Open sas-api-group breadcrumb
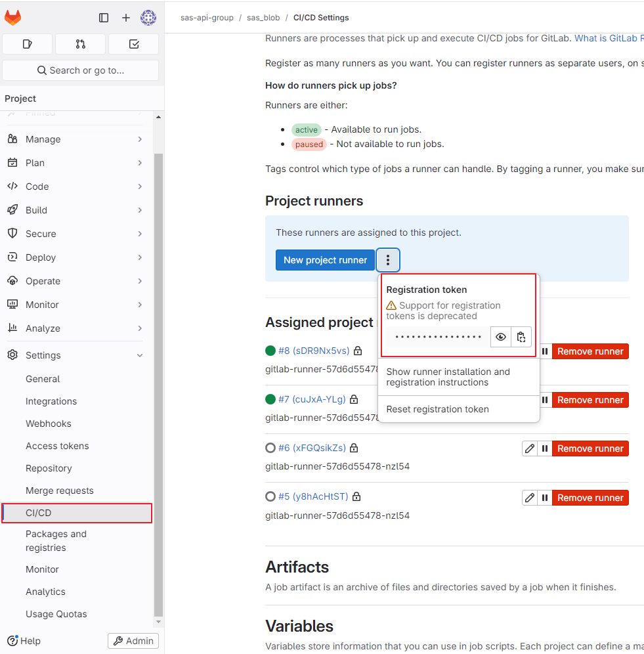 pyautogui.click(x=207, y=18)
